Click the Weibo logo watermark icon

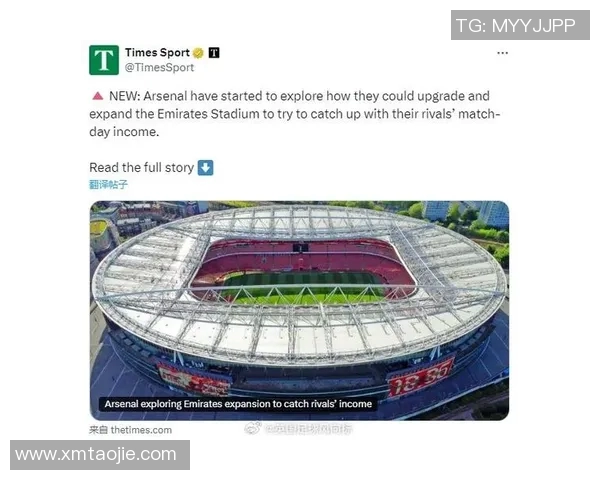coord(253,428)
